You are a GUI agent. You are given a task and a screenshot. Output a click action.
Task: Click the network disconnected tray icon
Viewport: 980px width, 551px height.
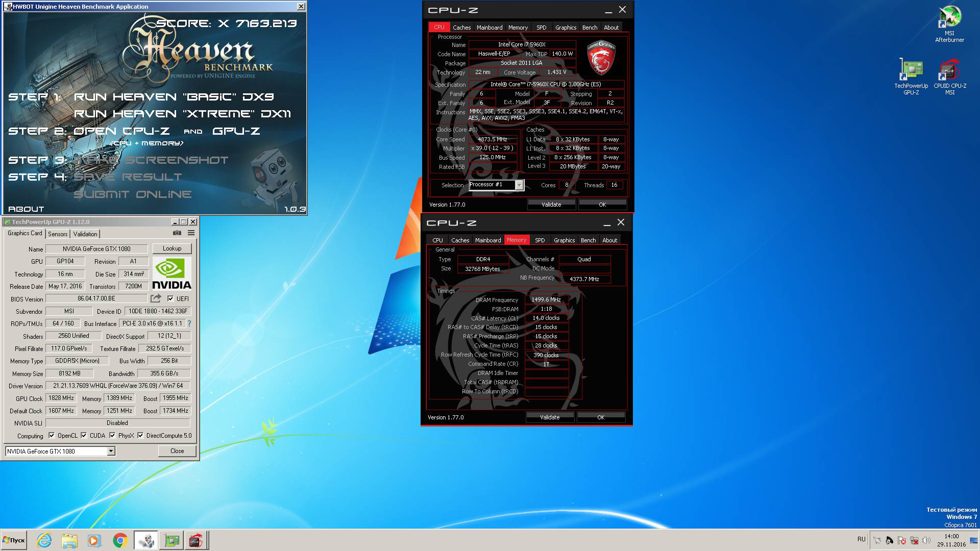point(914,540)
